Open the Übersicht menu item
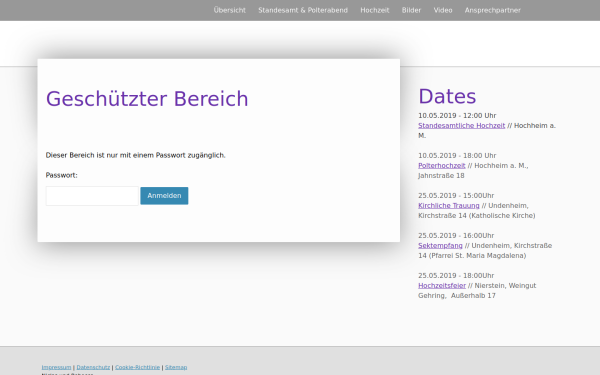The height and width of the screenshot is (375, 600). pyautogui.click(x=230, y=10)
